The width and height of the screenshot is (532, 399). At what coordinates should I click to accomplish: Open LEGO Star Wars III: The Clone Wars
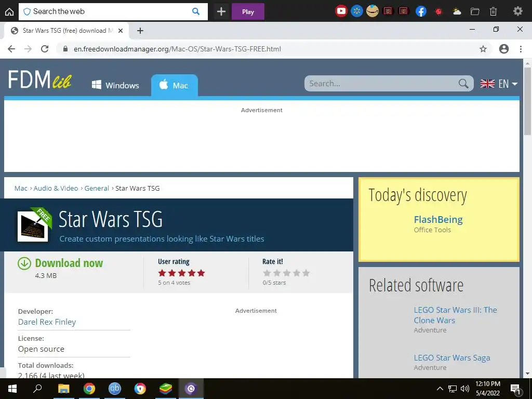pos(455,315)
